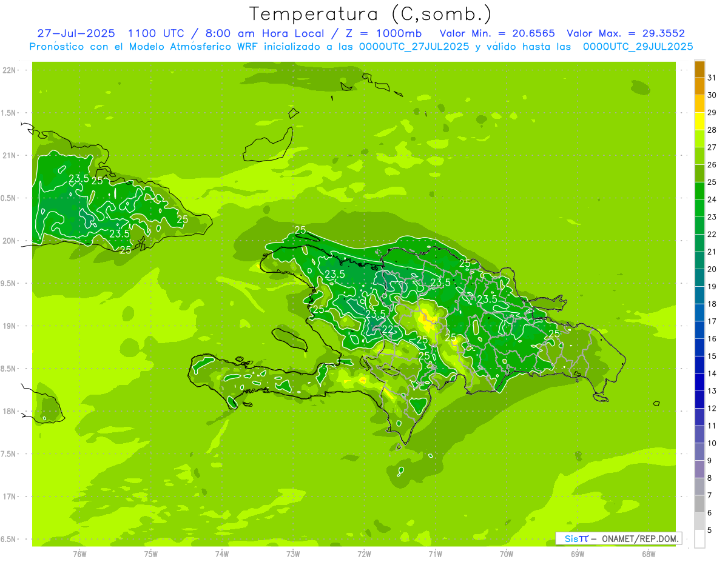Pick the yellow legend band between 28 and 29
728x562 pixels.
(699, 121)
